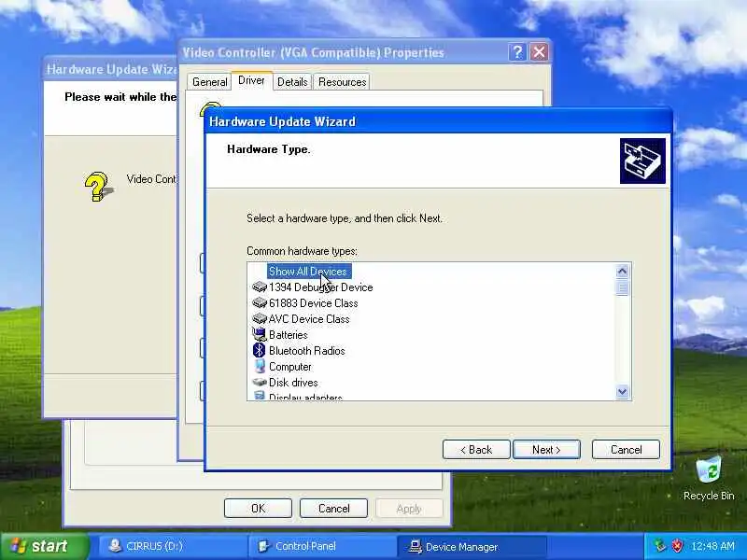Select Bluetooth Radios hardware type text
The height and width of the screenshot is (560, 747).
[x=307, y=351]
